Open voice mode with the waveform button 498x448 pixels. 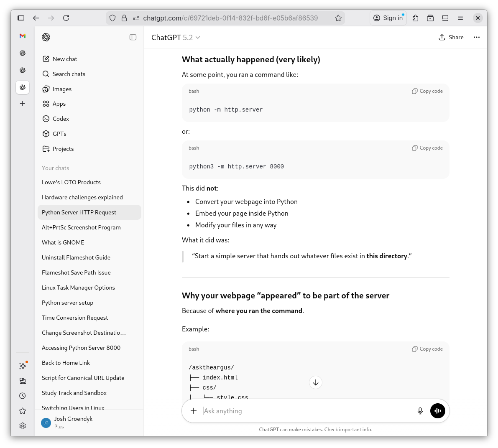(437, 411)
